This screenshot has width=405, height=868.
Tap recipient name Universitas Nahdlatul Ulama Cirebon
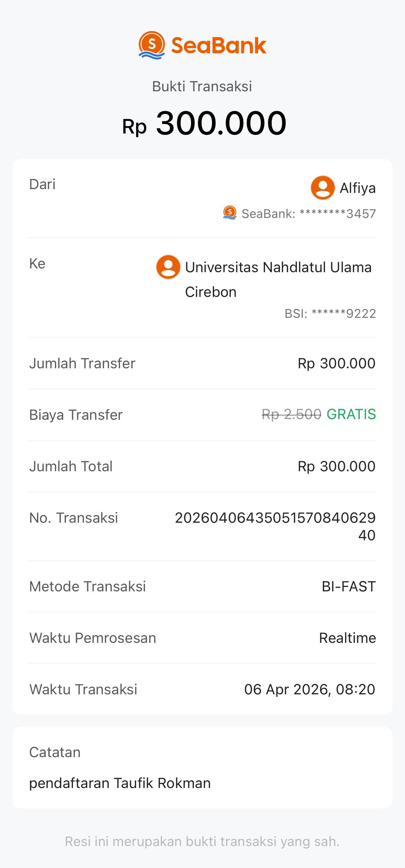pos(278,279)
